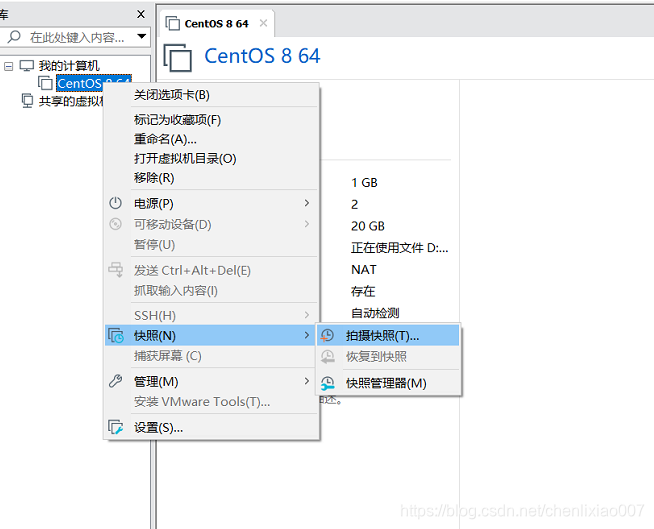
Task: Click the search magnifier icon in library
Action: tap(14, 37)
